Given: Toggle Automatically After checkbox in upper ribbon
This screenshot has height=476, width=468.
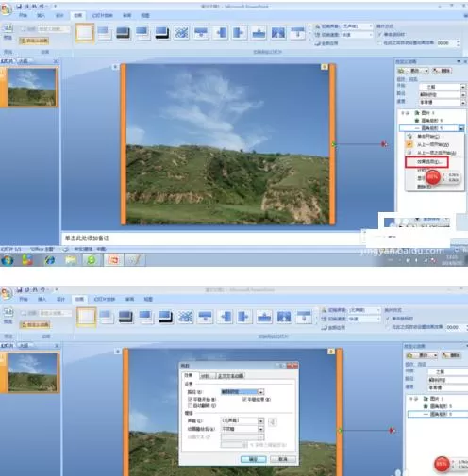Looking at the screenshot, I should pos(379,42).
